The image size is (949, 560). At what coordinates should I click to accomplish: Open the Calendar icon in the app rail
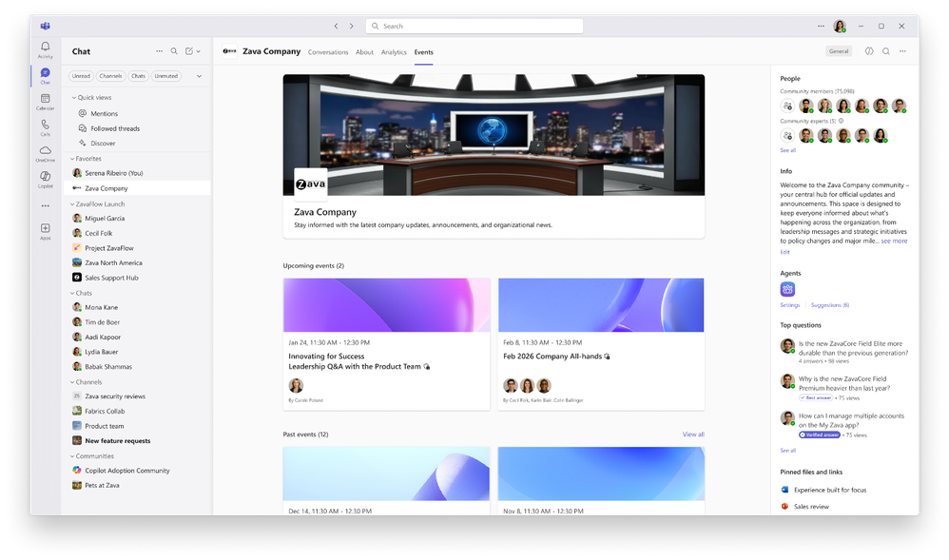pos(46,101)
